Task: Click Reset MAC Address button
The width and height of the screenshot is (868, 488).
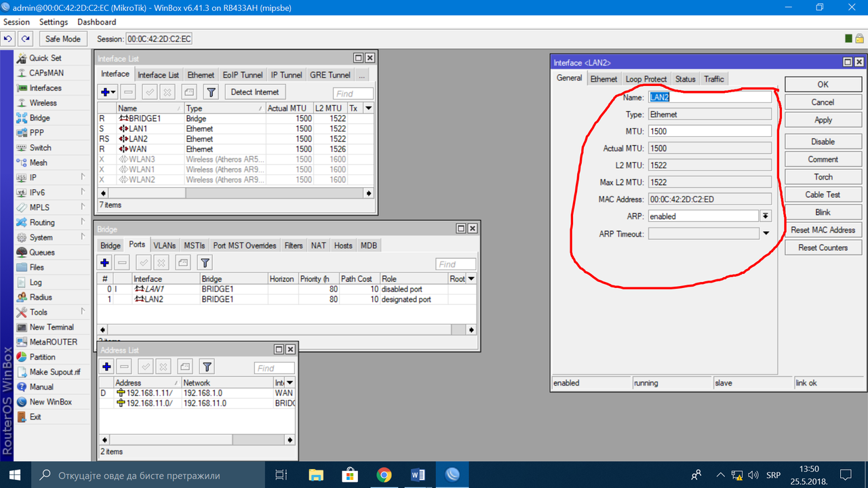Action: coord(823,230)
